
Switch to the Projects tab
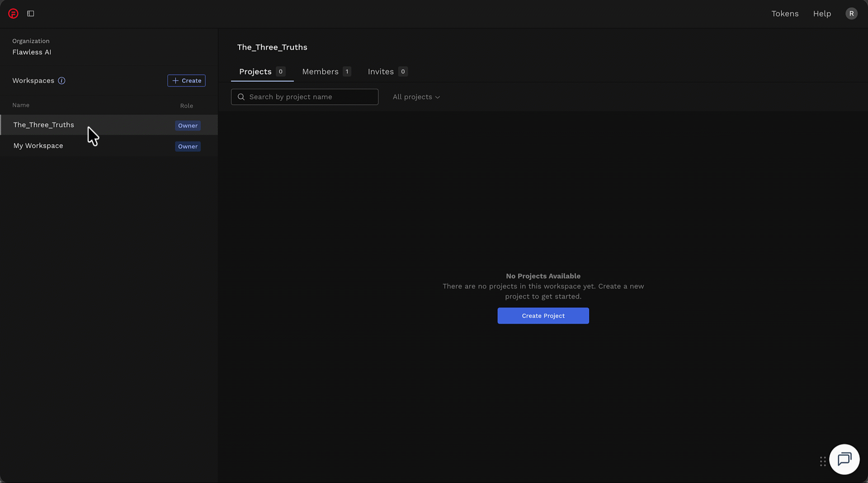[x=262, y=71]
